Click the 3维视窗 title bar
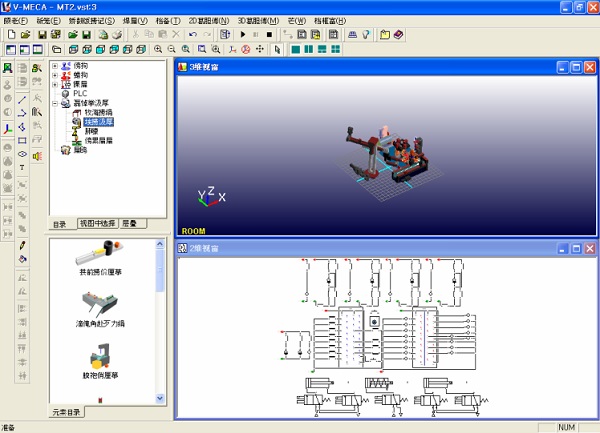 [386, 67]
